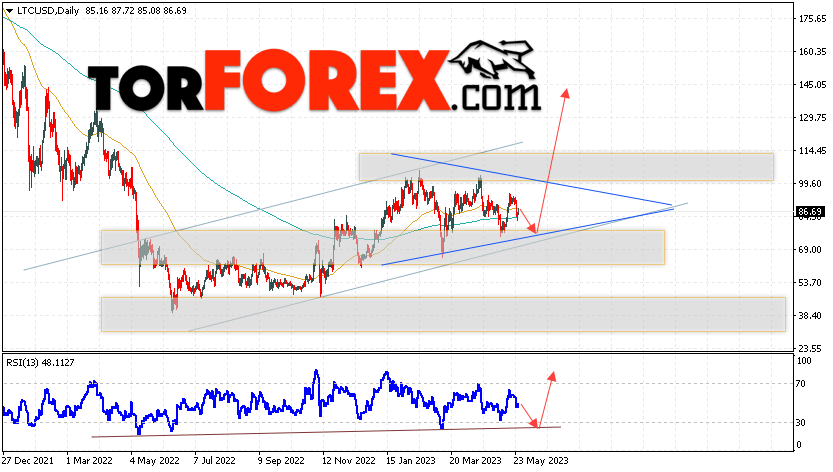This screenshot has width=833, height=472.
Task: Open the chart menu triangle beside LTCUSD
Action: (9, 11)
